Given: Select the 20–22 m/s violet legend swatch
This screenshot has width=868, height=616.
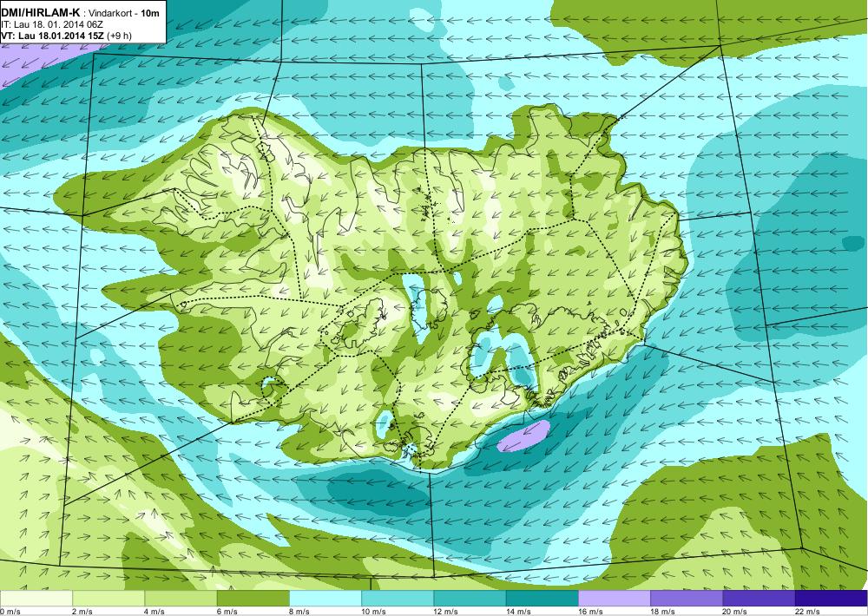Looking at the screenshot, I should 759,599.
